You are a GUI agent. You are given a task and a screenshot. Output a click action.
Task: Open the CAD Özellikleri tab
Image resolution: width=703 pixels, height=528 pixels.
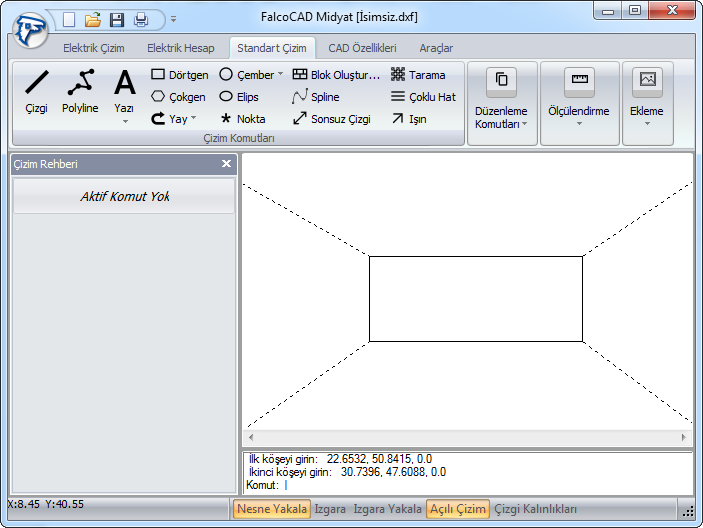(x=362, y=48)
